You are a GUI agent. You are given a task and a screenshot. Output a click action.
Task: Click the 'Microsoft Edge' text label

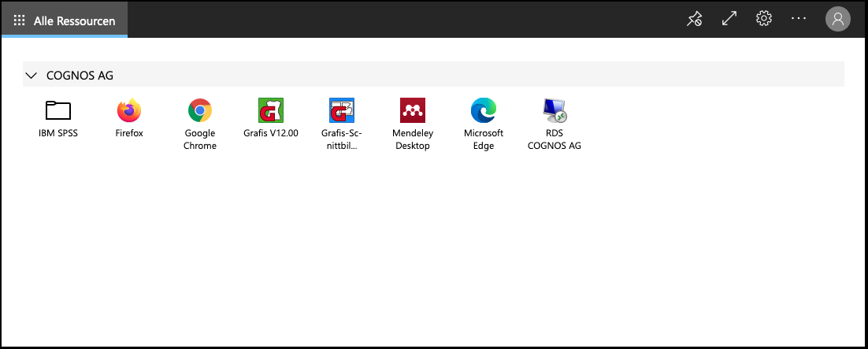click(483, 139)
